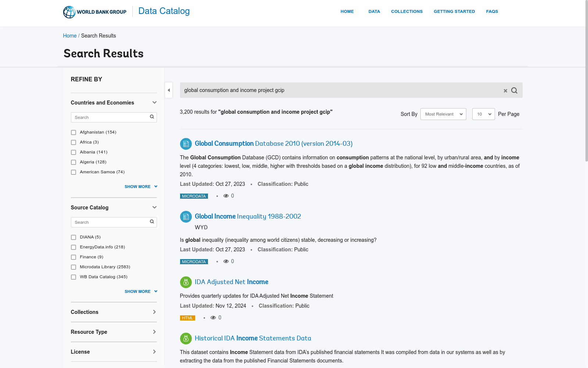This screenshot has height=368, width=588.
Task: Click the views eye icon under Global Consumption Database
Action: pos(226,196)
